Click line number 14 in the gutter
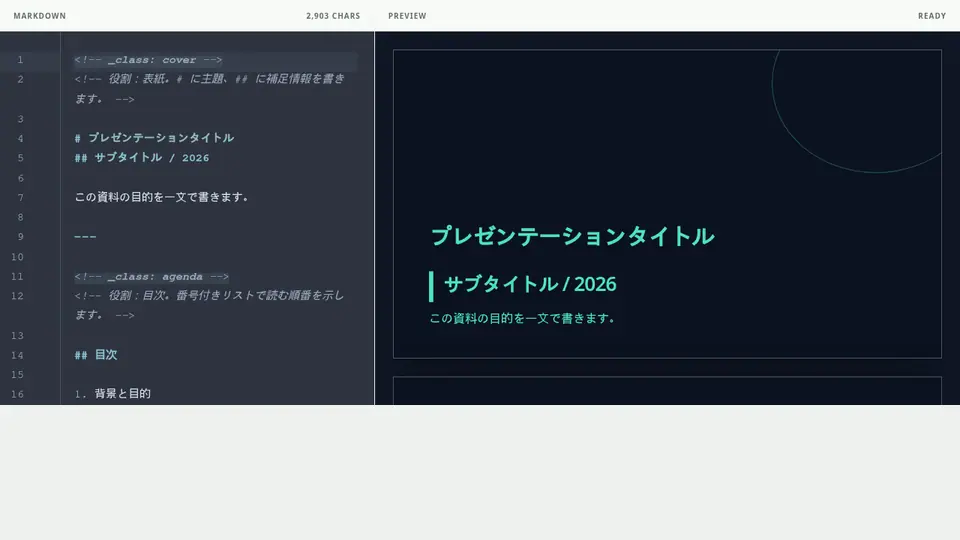Screen dimensions: 960x540 click(x=17, y=355)
